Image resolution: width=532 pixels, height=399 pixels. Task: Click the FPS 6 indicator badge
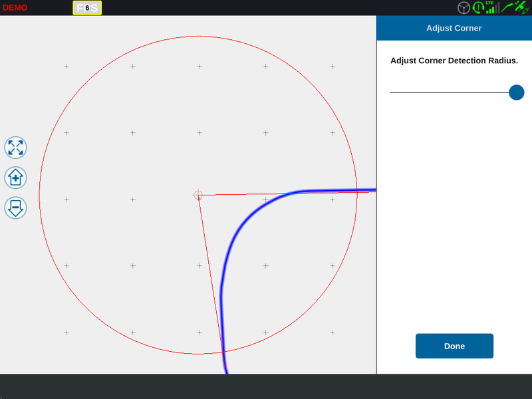pyautogui.click(x=87, y=8)
